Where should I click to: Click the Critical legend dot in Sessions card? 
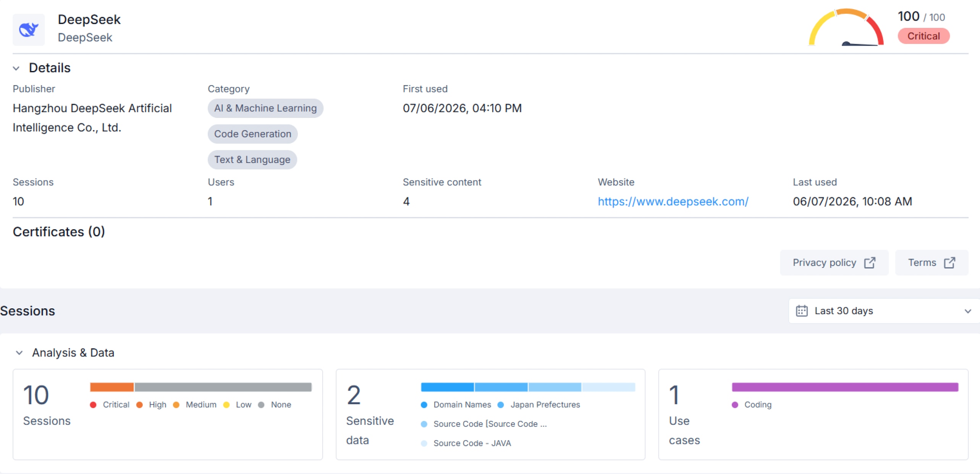pos(93,405)
